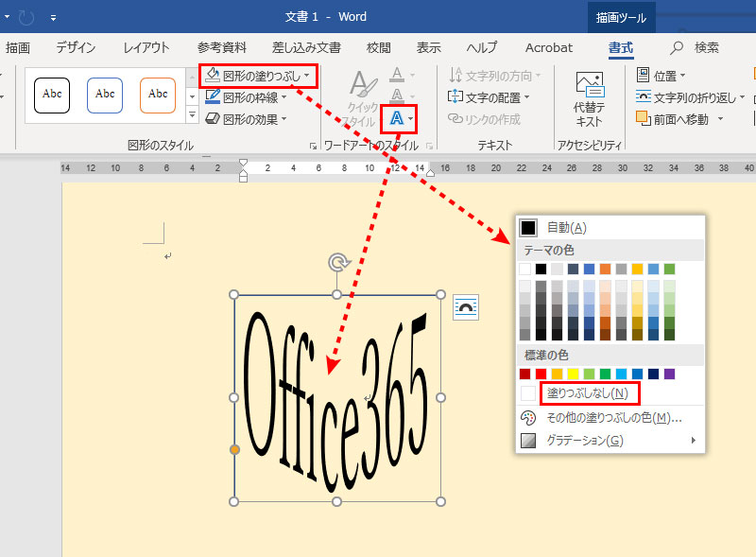
Task: Select the orange-outline Abc shape style
Action: tap(158, 96)
